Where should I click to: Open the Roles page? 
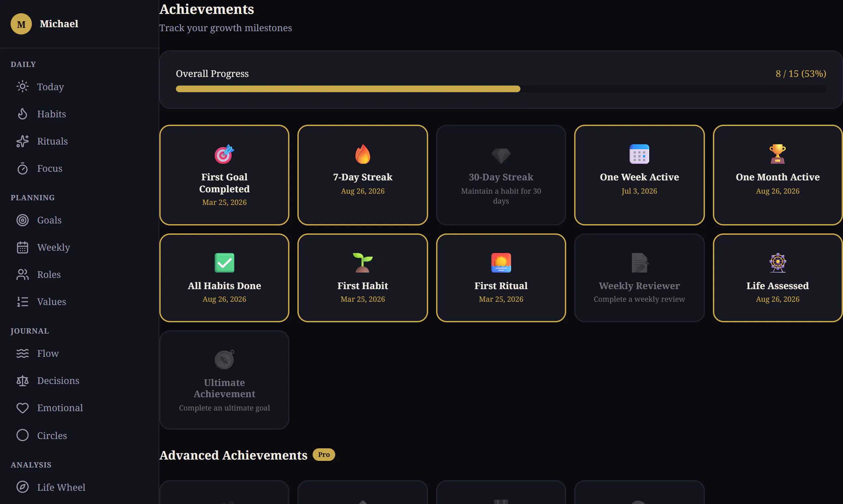80,275
